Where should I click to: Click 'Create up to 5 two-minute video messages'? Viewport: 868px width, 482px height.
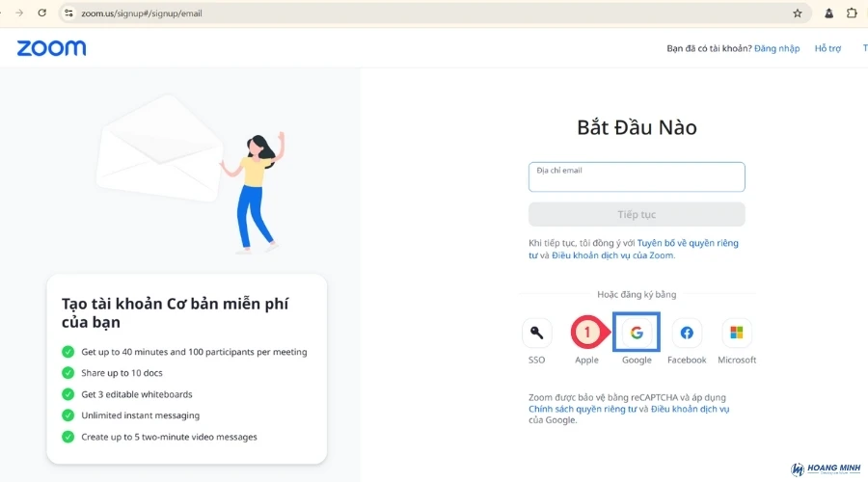click(x=169, y=438)
